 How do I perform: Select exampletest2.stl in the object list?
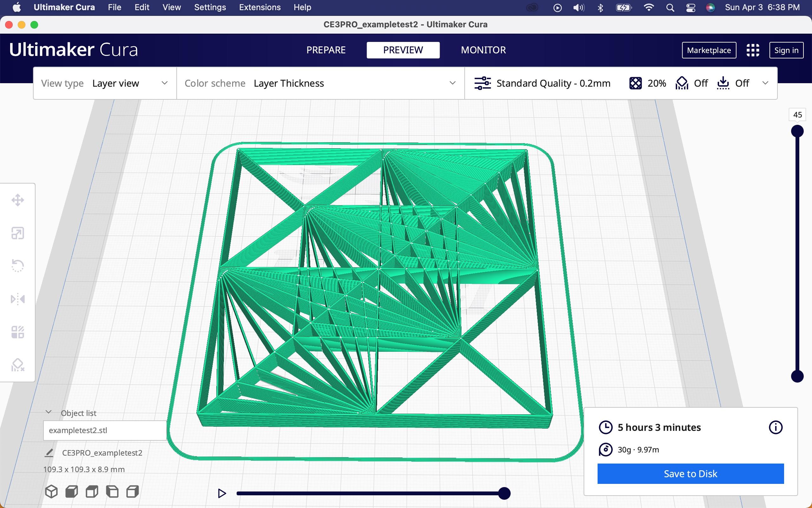[x=105, y=431]
